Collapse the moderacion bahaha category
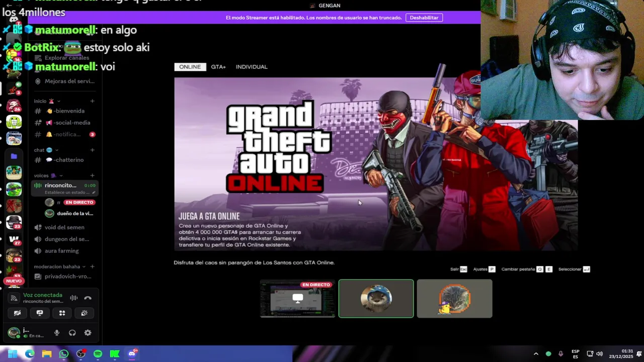Image resolution: width=644 pixels, height=362 pixels. pyautogui.click(x=59, y=266)
